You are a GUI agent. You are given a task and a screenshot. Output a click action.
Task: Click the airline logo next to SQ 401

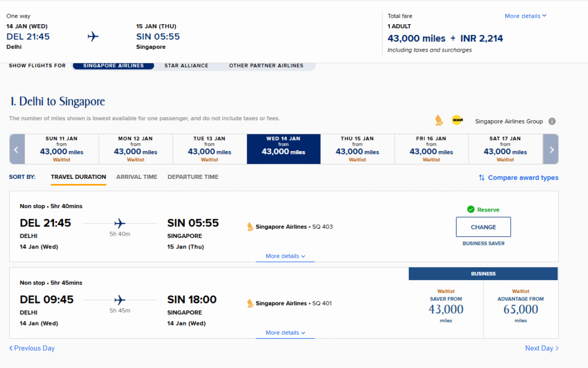pyautogui.click(x=250, y=303)
